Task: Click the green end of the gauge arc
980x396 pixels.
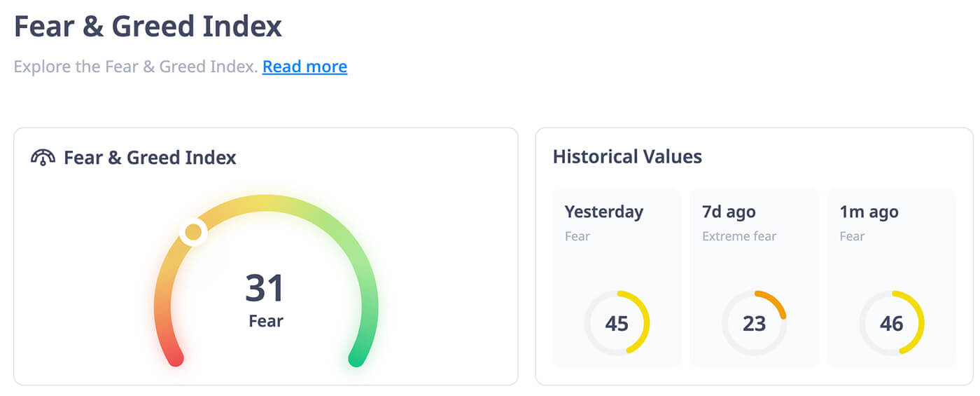Action: [357, 357]
